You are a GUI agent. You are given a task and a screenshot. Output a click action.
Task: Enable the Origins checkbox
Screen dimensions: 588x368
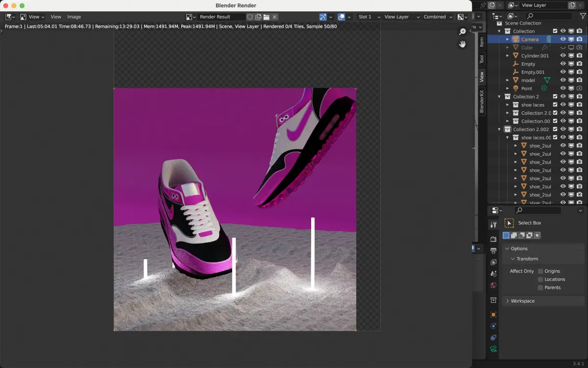click(540, 271)
